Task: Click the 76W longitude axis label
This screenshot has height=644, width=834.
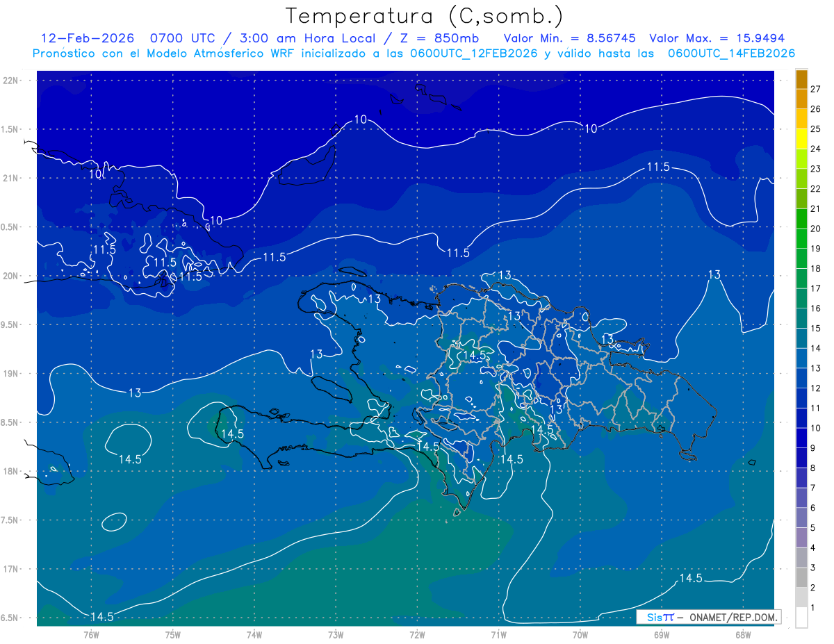Action: tap(91, 635)
